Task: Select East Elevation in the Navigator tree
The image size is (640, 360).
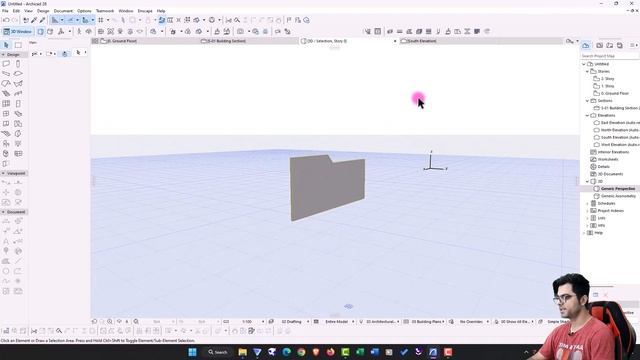Action: [x=620, y=123]
